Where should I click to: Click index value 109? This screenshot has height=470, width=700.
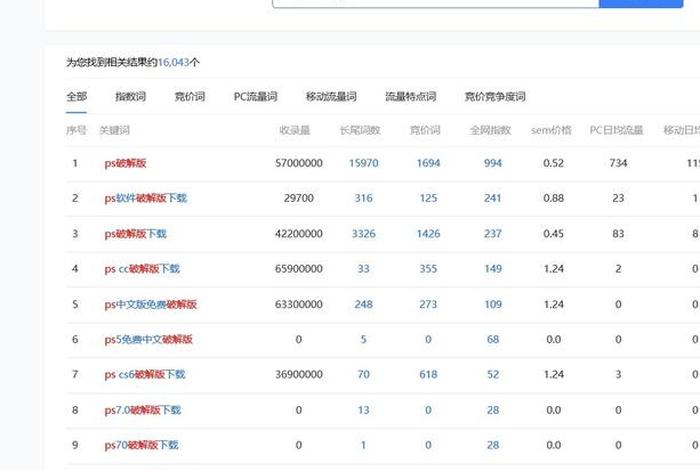493,304
